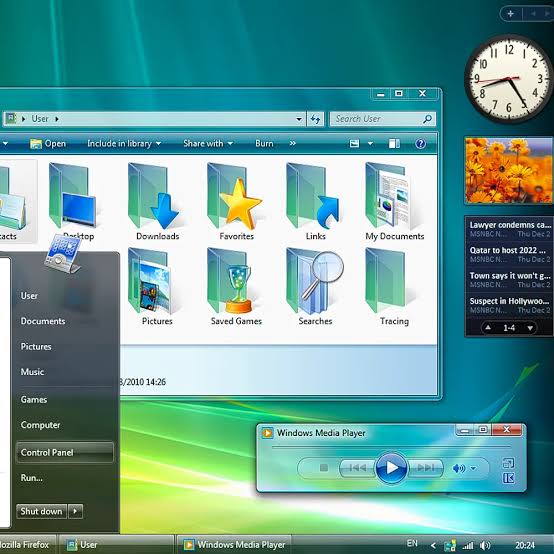Image resolution: width=554 pixels, height=554 pixels.
Task: Click the arrow after User in breadcrumb
Action: tap(57, 119)
